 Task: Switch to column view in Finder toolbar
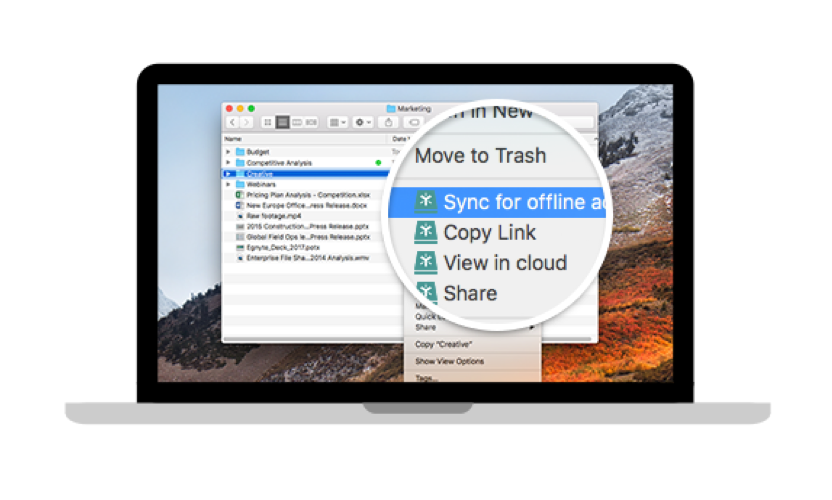pyautogui.click(x=297, y=123)
